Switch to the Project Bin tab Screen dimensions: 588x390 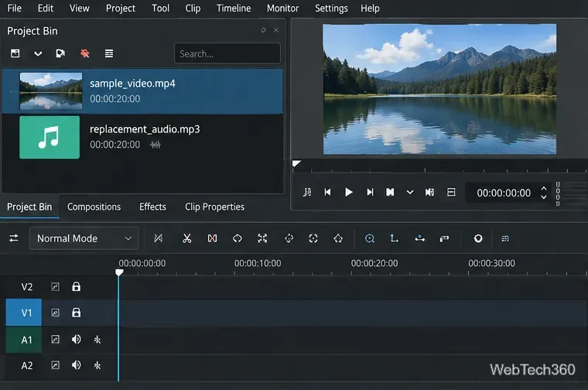click(29, 207)
